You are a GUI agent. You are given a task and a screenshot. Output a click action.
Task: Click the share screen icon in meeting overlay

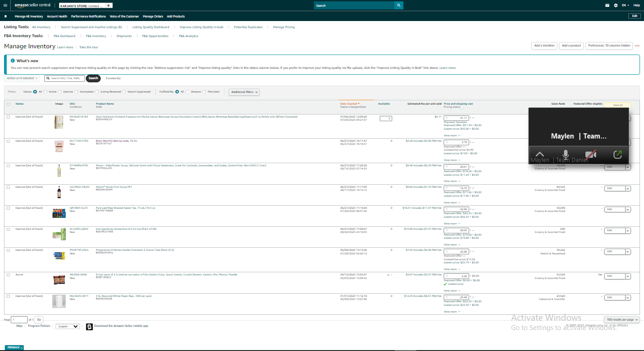[x=618, y=155]
